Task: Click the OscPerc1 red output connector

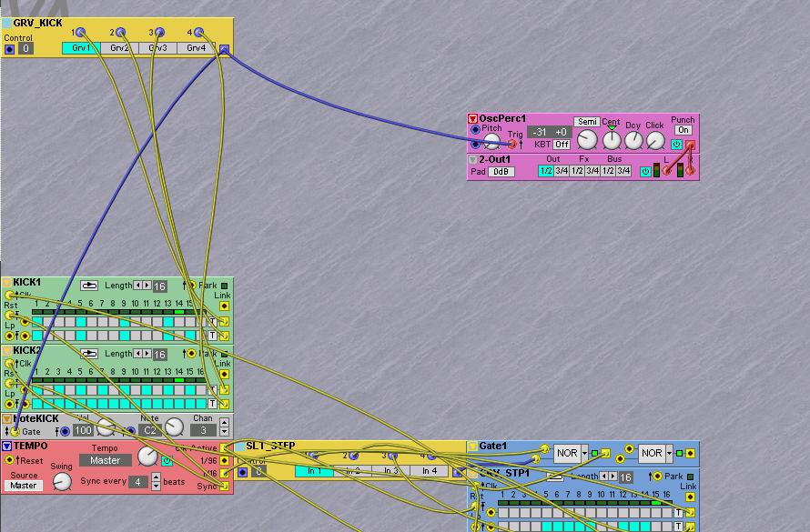Action: click(691, 145)
